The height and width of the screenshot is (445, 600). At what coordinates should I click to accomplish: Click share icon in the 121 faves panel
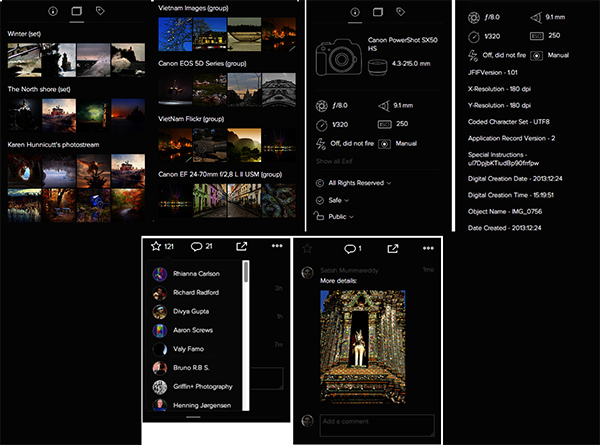[x=241, y=246]
